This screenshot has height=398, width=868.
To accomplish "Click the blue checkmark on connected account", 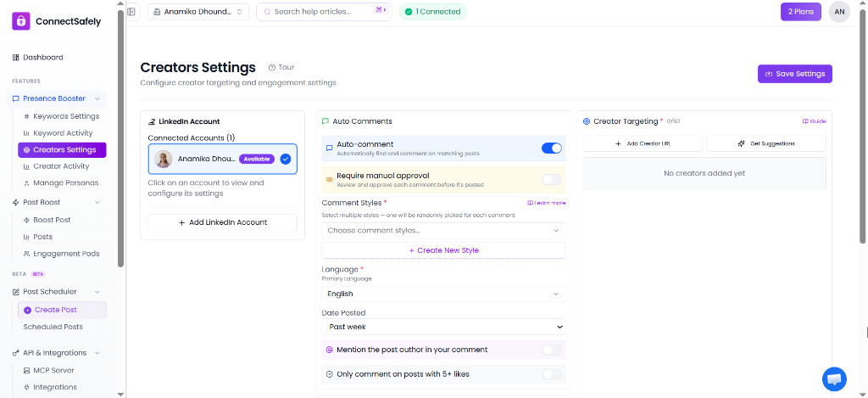I will (x=286, y=159).
